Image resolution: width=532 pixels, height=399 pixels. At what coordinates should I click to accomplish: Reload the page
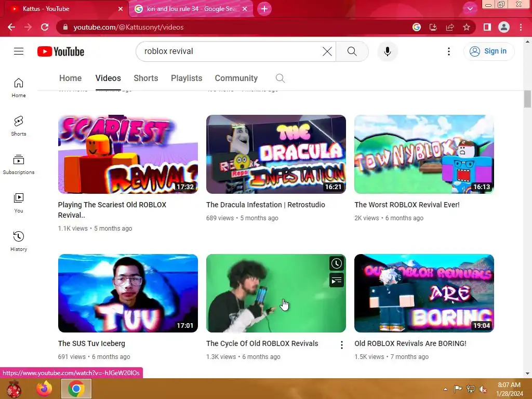(45, 27)
